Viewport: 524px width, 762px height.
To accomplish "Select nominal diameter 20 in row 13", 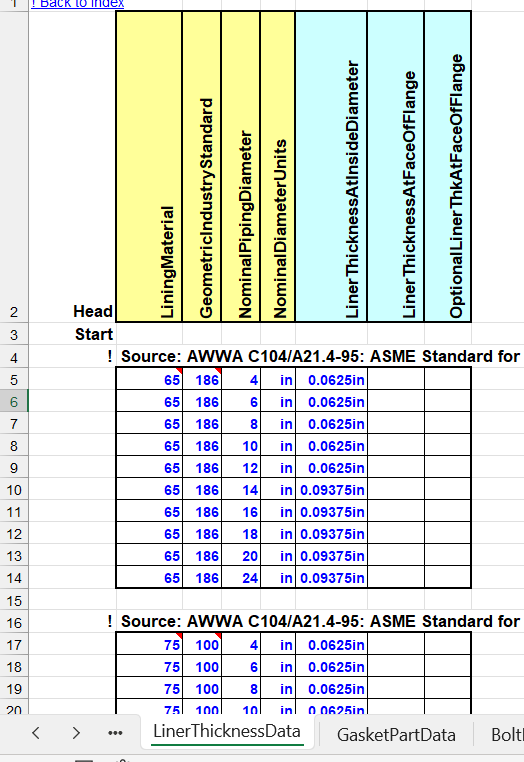I will tap(241, 555).
